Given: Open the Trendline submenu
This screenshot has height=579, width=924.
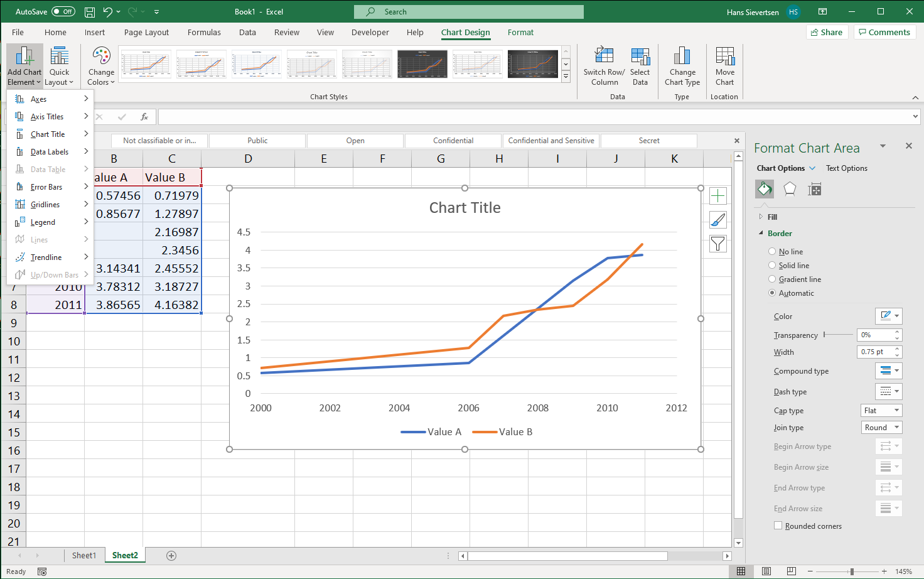Looking at the screenshot, I should coord(50,257).
